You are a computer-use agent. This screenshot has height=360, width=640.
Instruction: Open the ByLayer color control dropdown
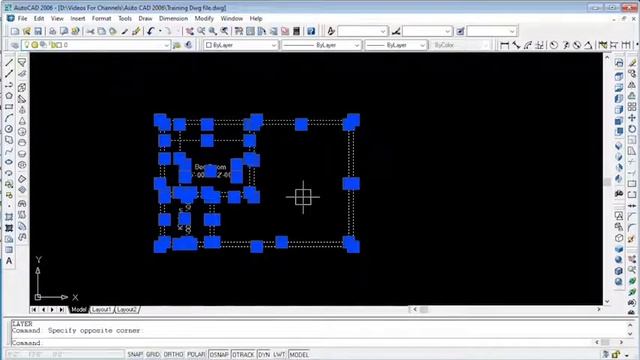pos(241,45)
